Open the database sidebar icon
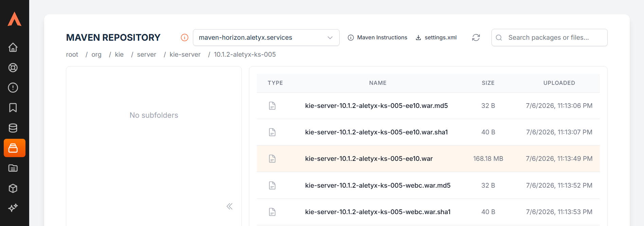The height and width of the screenshot is (226, 644). (13, 128)
